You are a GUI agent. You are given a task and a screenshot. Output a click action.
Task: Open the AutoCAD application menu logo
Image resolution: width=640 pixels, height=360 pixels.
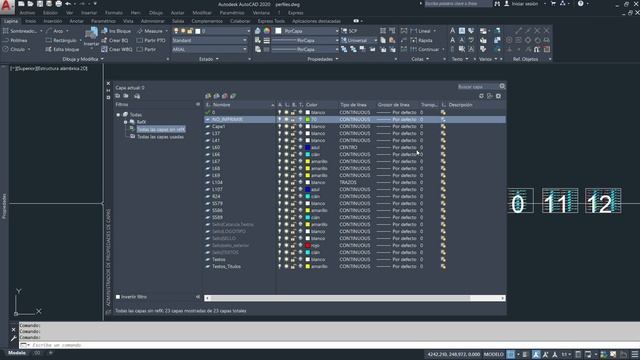7,6
